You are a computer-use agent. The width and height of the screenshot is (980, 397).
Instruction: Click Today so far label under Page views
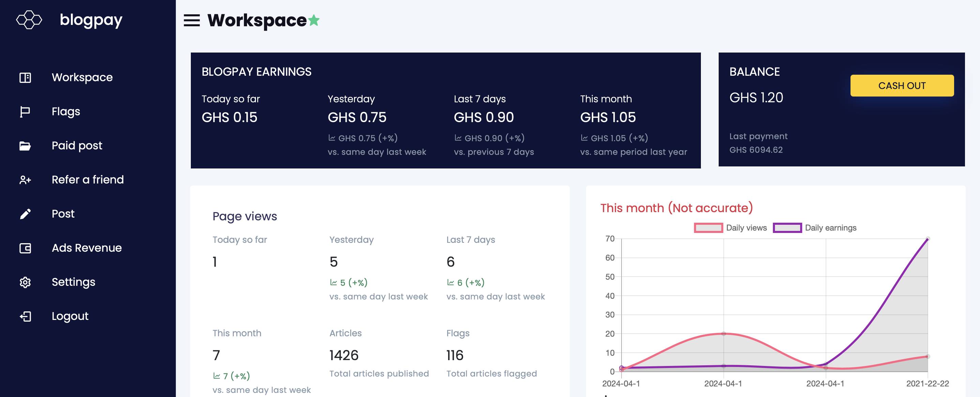click(240, 240)
